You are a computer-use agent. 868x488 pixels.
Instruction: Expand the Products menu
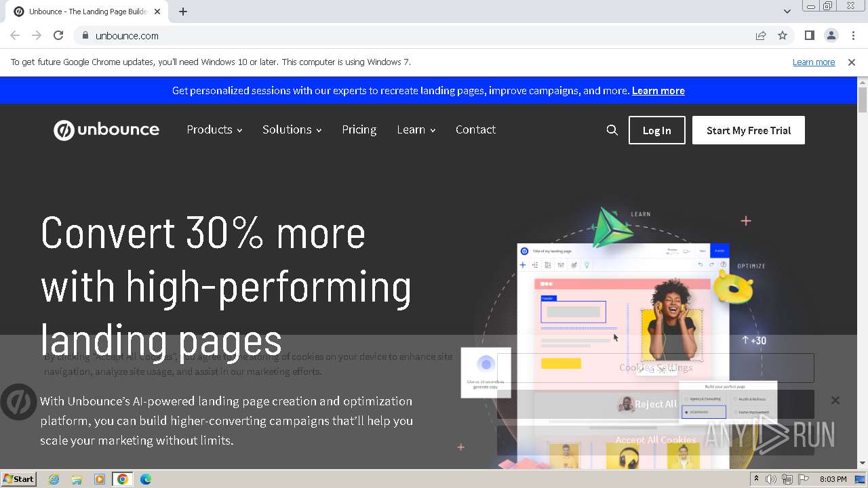(214, 129)
